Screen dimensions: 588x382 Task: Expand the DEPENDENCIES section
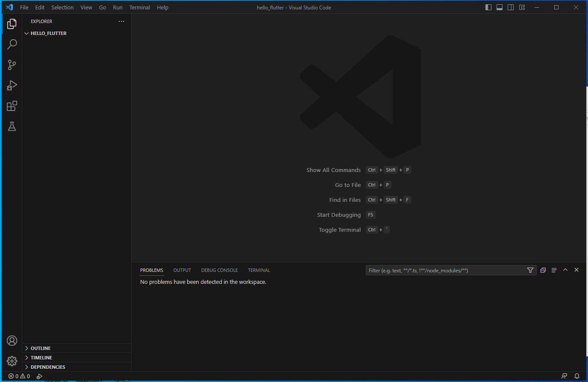77,367
